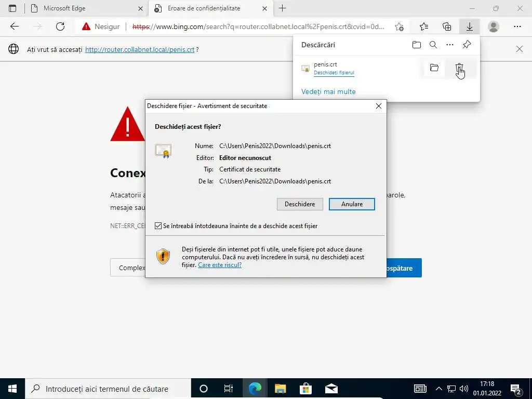Reload the page with the refresh icon
Screen dimensions: 532x399
click(x=60, y=26)
